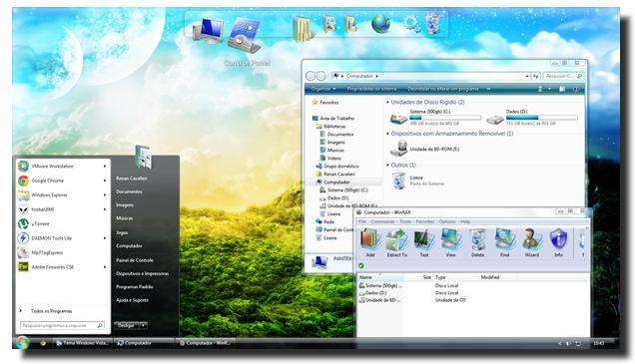Click WinRAR Add toolbar icon
The image size is (635, 364).
[370, 242]
